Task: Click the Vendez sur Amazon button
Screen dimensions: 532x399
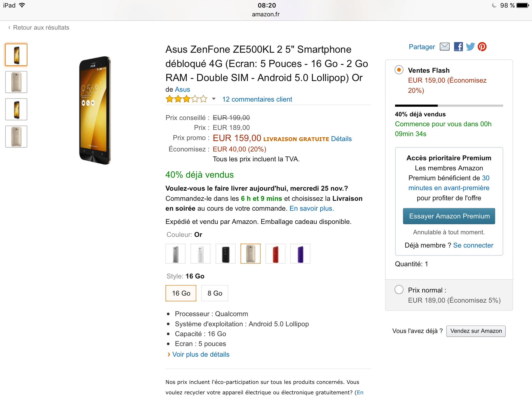Action: pos(476,331)
